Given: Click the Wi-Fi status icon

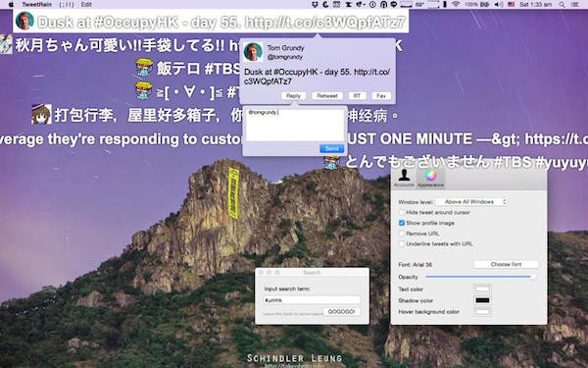Looking at the screenshot, I should (x=456, y=5).
